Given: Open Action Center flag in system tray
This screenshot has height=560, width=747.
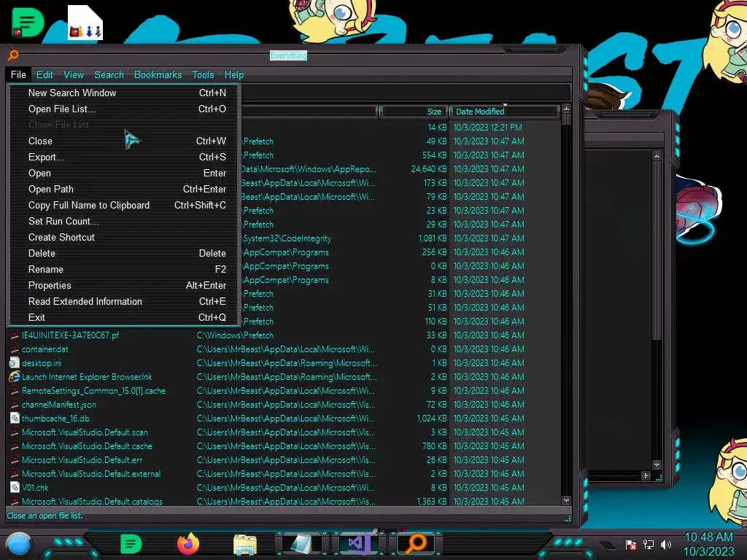Looking at the screenshot, I should [631, 545].
